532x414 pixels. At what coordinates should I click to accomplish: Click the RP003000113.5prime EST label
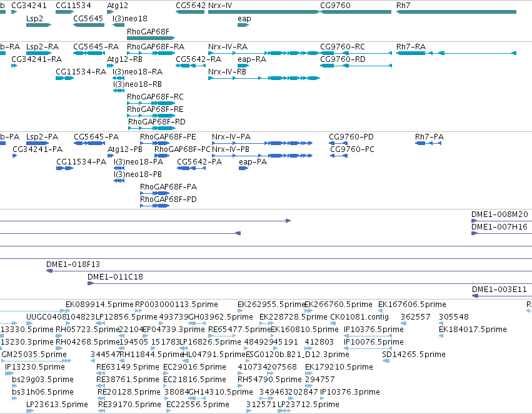coord(176,305)
